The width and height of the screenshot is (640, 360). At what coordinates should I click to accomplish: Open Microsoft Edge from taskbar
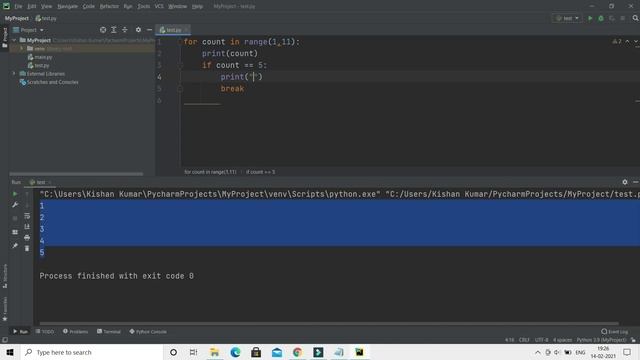pos(235,352)
